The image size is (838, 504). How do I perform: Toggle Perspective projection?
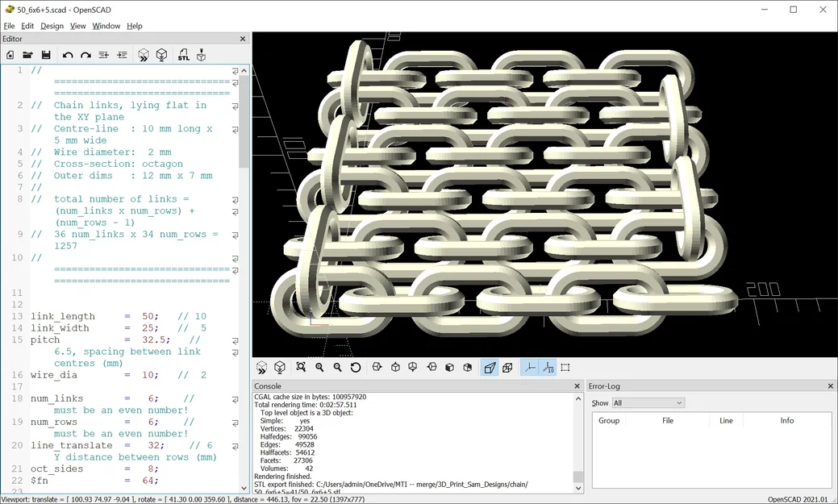pyautogui.click(x=490, y=367)
